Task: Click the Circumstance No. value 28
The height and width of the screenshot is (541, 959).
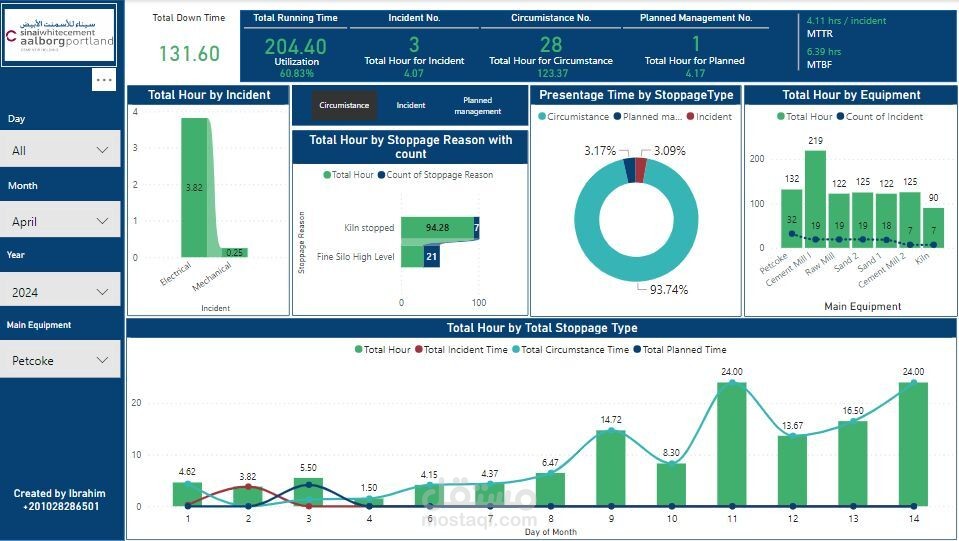Action: tap(550, 44)
